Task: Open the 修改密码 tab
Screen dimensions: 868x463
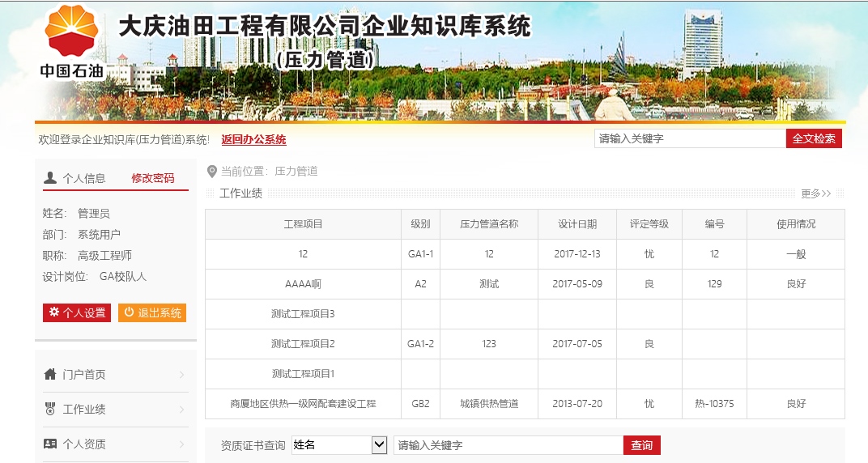Action: click(153, 178)
